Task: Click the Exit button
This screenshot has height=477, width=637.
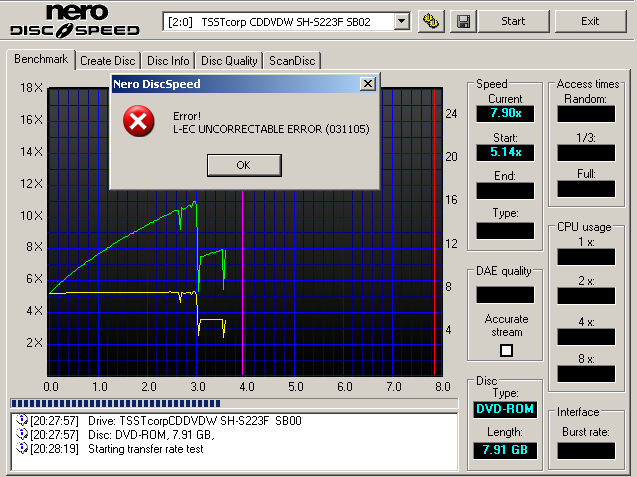Action: [x=590, y=21]
